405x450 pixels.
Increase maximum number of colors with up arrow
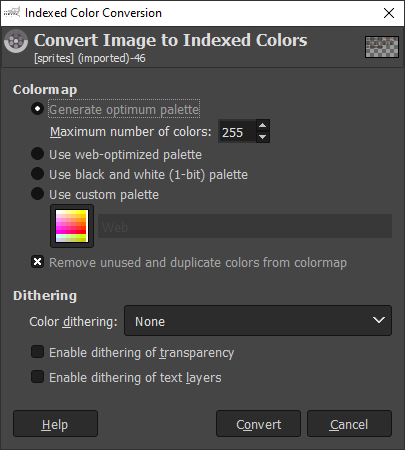263,125
